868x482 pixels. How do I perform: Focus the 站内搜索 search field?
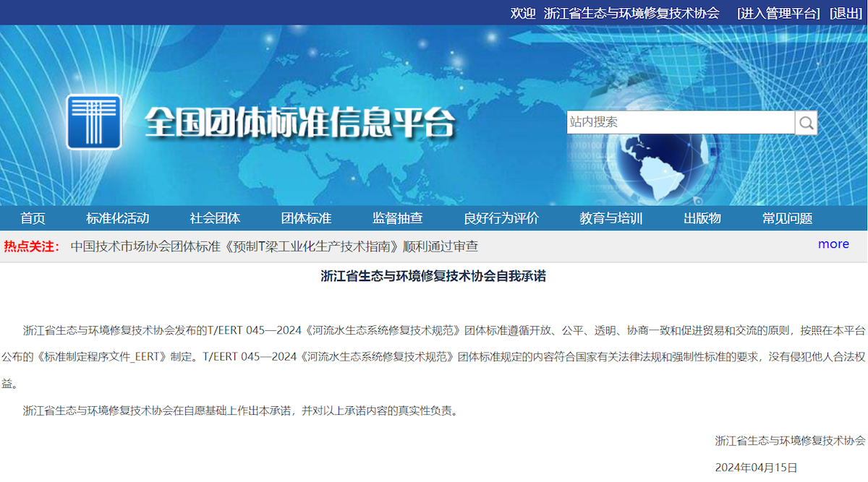pyautogui.click(x=681, y=122)
